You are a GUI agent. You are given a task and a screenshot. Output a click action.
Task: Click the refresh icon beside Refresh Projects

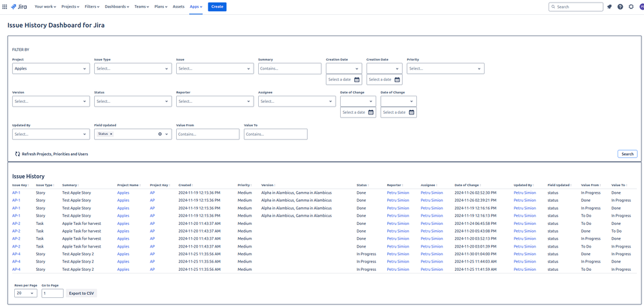pyautogui.click(x=17, y=154)
